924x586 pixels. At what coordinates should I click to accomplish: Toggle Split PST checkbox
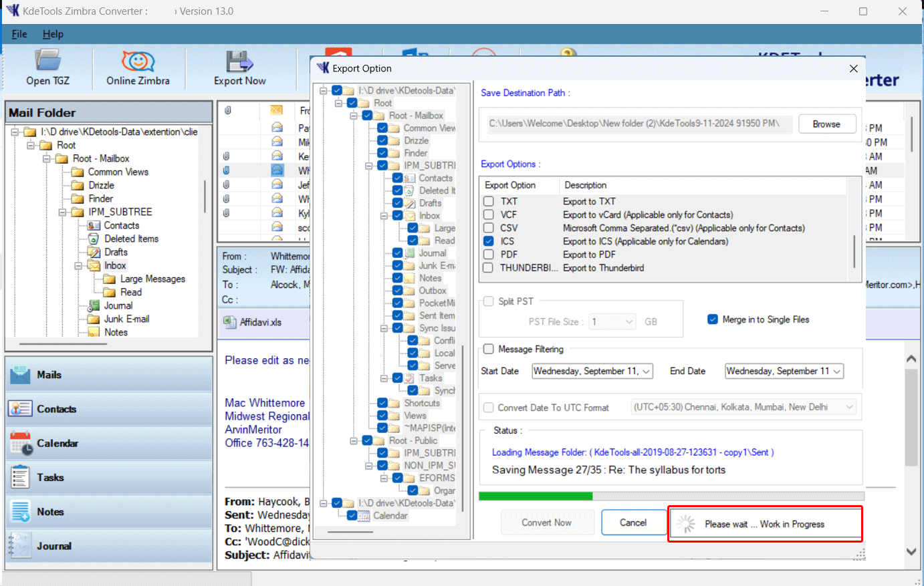(489, 301)
